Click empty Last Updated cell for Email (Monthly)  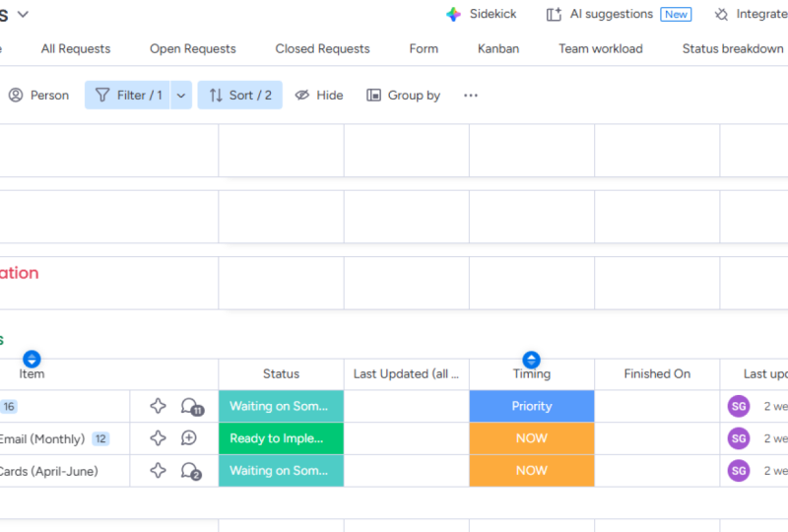(406, 438)
